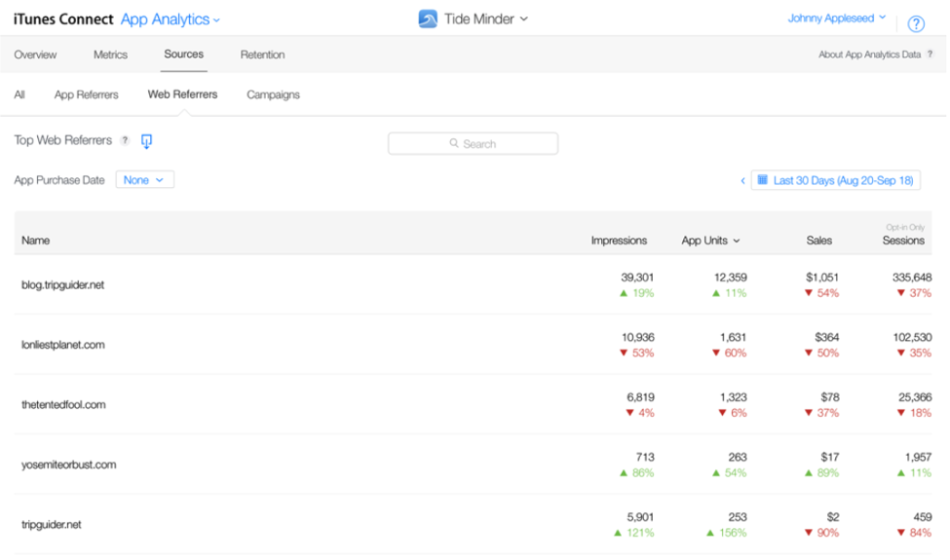Click app units value 1,323
The image size is (950, 560).
(x=733, y=397)
